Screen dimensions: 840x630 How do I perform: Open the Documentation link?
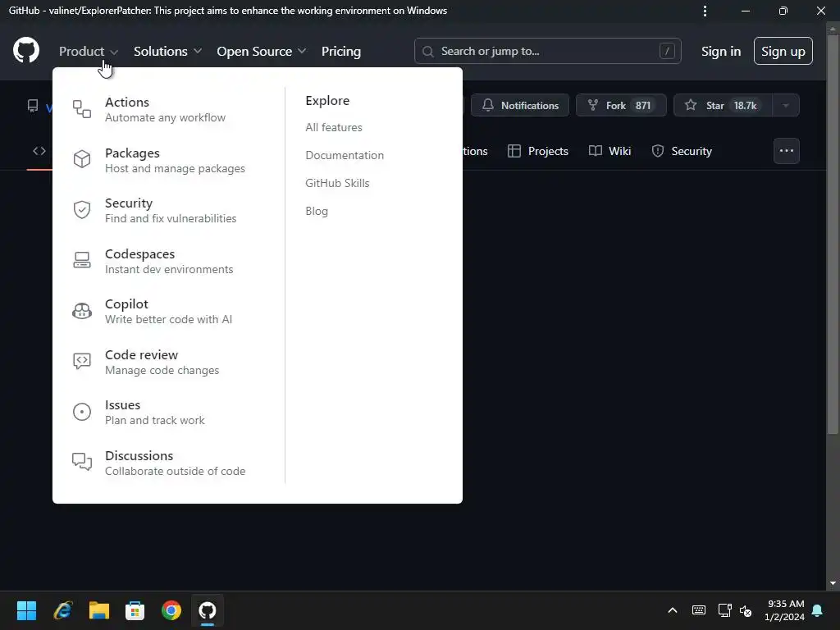345,155
